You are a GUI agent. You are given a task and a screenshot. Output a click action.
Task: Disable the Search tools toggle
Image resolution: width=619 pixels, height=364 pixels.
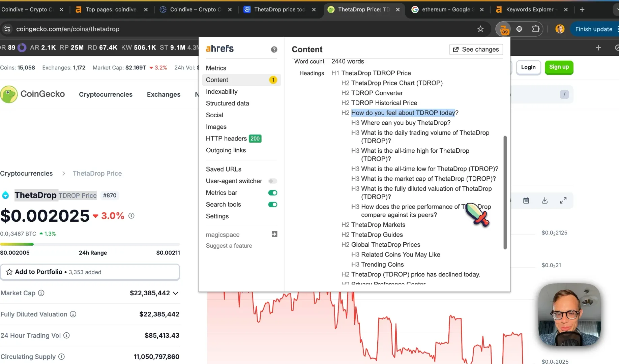coord(273,205)
